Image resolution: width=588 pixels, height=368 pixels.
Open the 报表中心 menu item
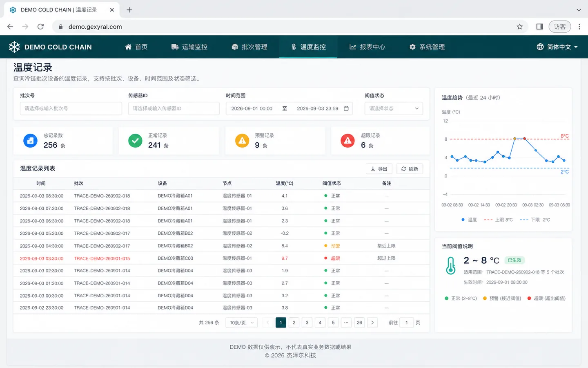367,47
